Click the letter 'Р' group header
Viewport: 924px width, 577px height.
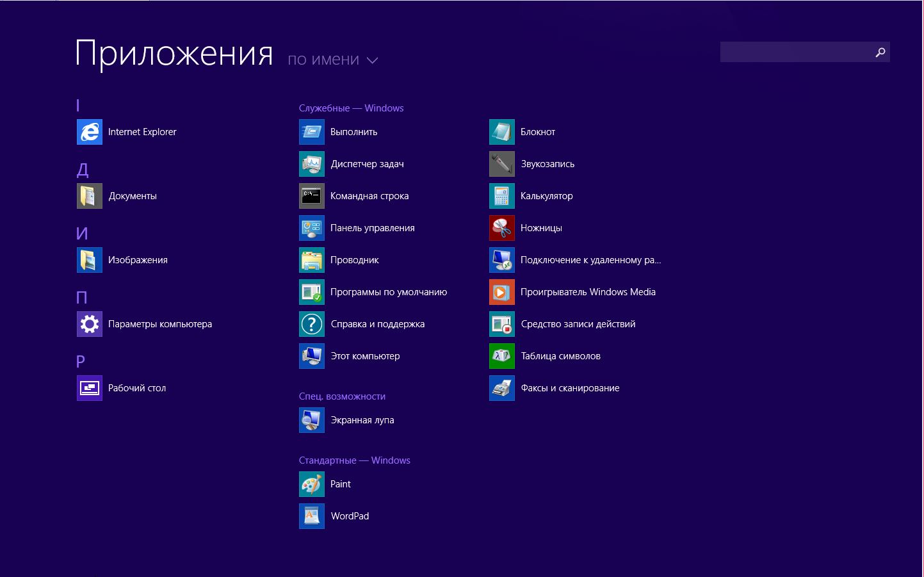(81, 362)
